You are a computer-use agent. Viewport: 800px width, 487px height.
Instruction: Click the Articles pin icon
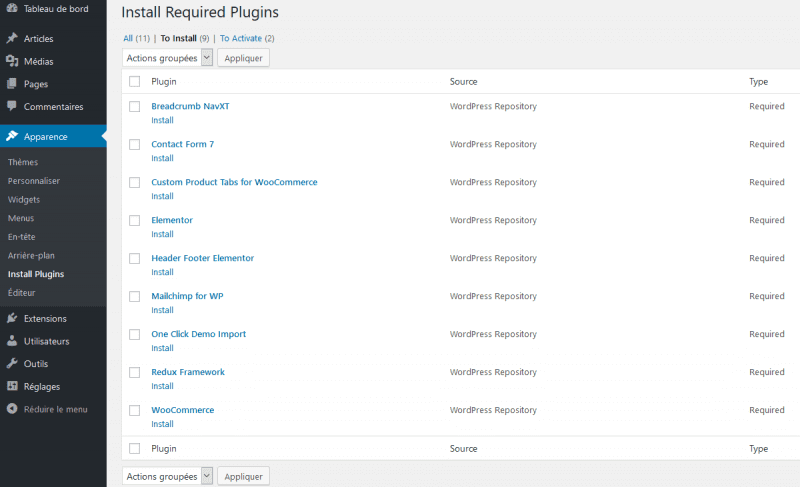(12, 38)
